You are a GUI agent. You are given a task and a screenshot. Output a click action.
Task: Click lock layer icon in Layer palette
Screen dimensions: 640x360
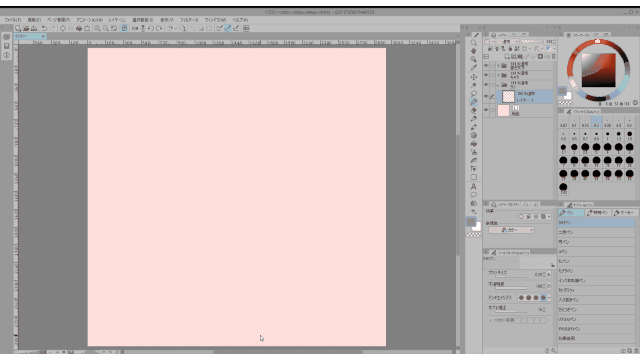coord(510,49)
